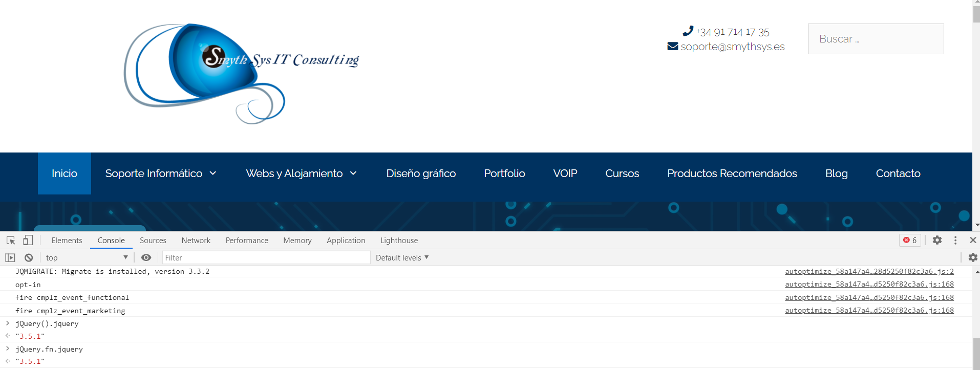980x370 pixels.
Task: Switch to the Network tab
Action: pyautogui.click(x=196, y=241)
